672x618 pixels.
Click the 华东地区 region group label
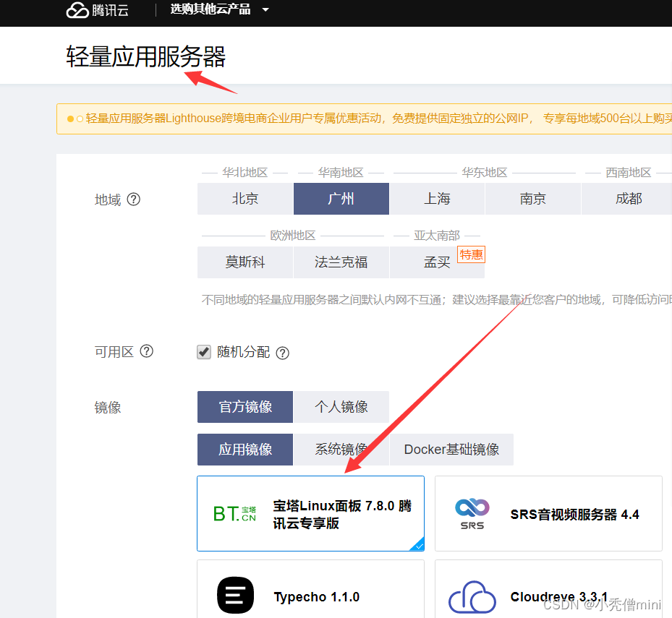(484, 173)
